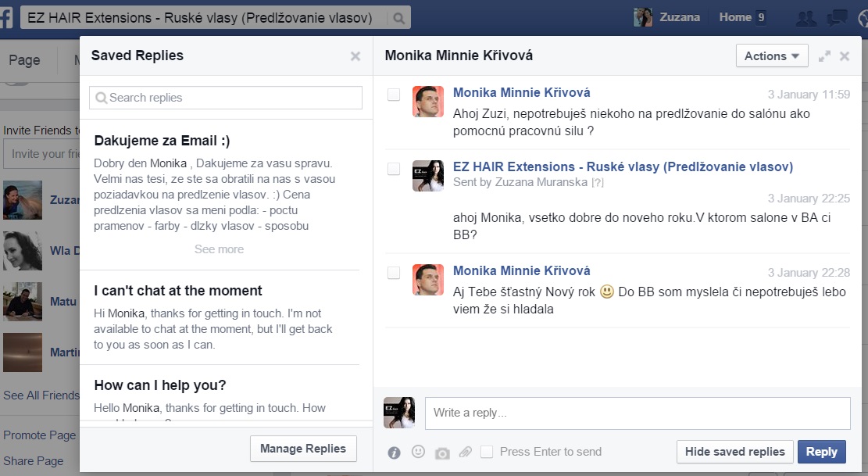The width and height of the screenshot is (868, 476).
Task: Expand the conversation with the enlarge arrows icon
Action: tap(823, 56)
